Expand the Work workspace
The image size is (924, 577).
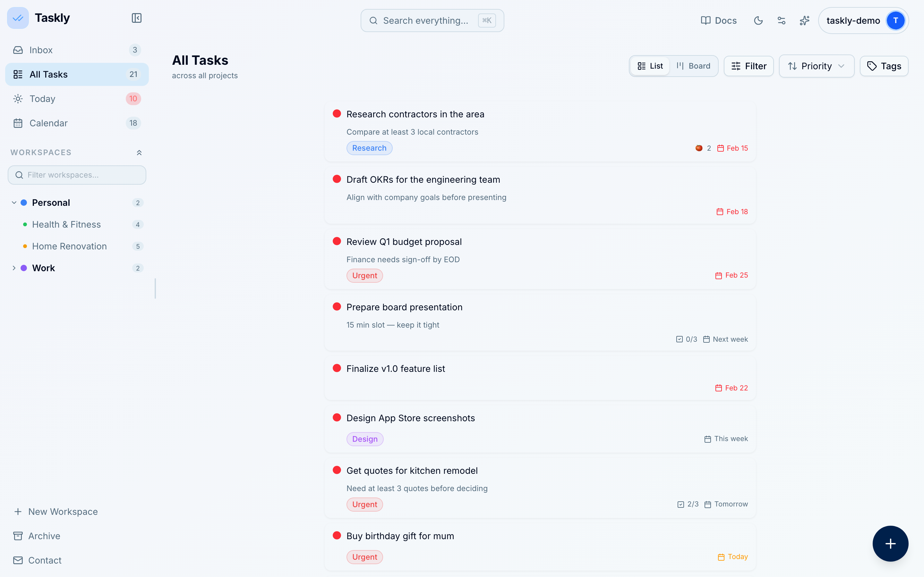click(x=14, y=268)
